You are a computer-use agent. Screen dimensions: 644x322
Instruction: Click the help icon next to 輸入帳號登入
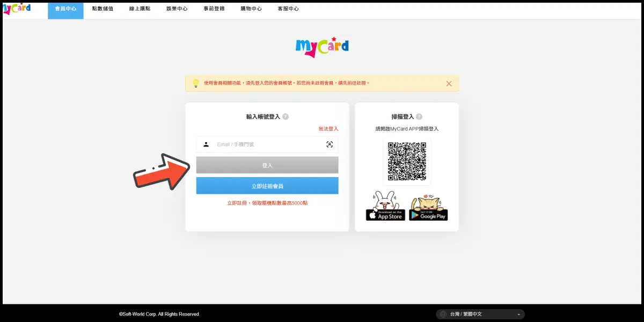click(286, 116)
